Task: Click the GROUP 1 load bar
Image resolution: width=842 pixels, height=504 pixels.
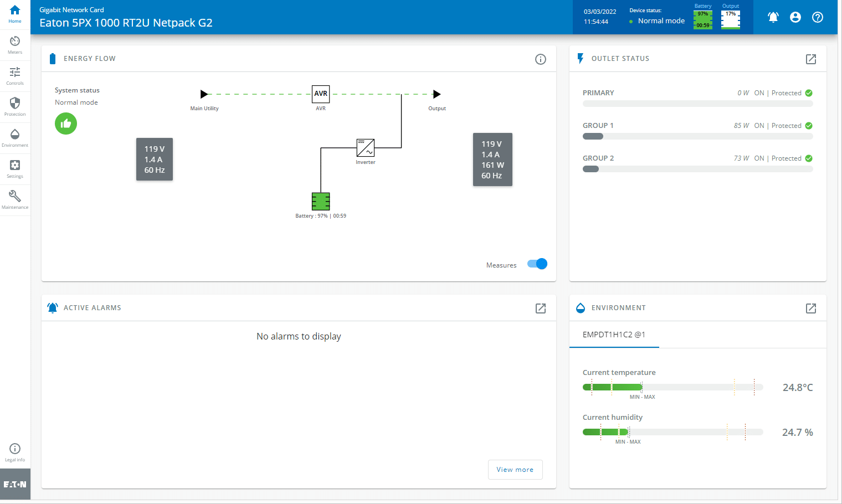Action: (698, 136)
